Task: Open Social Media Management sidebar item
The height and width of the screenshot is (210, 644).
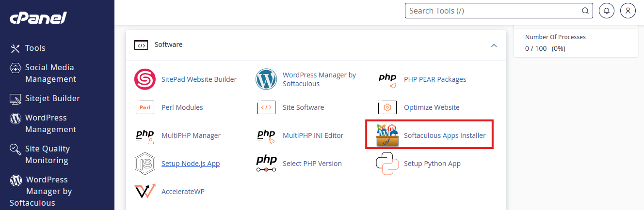Action: [50, 73]
